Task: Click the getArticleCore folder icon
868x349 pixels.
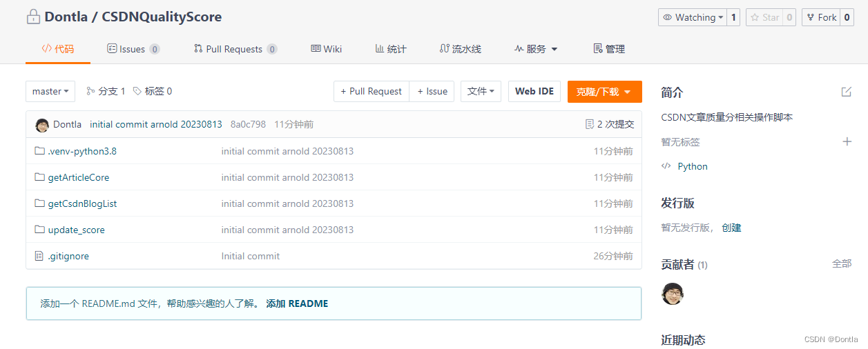Action: [x=39, y=177]
